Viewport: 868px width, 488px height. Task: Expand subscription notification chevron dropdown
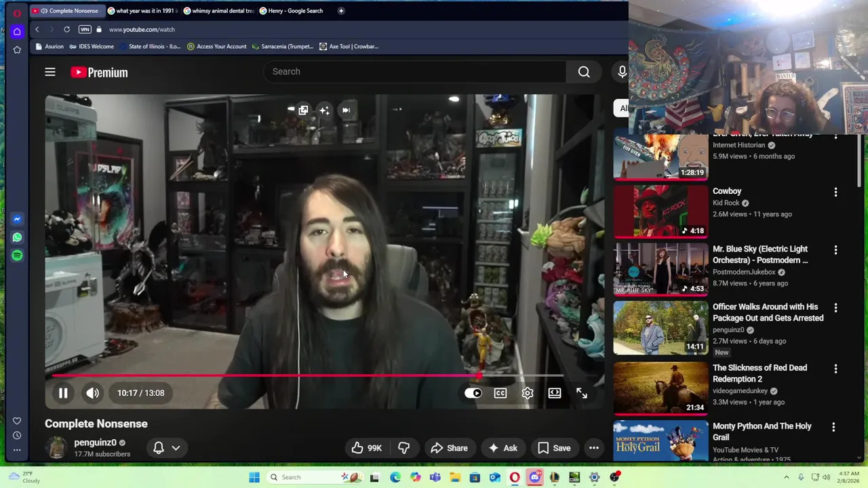176,448
